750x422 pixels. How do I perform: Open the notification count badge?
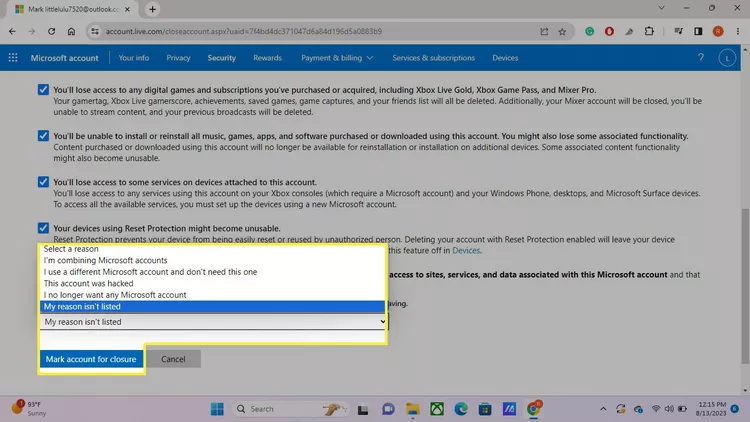(735, 409)
